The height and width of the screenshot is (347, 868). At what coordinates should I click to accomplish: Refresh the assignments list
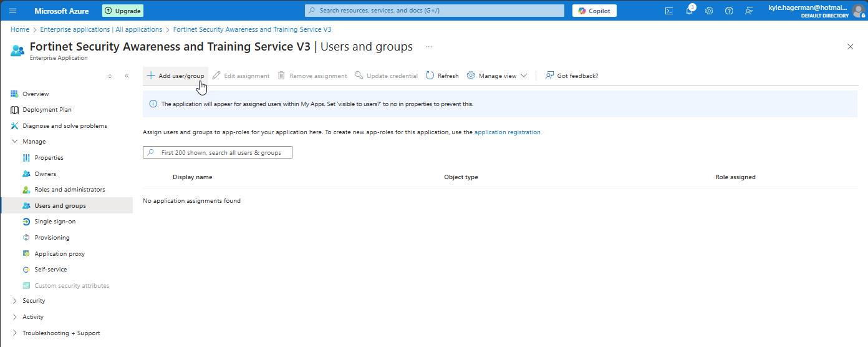442,76
